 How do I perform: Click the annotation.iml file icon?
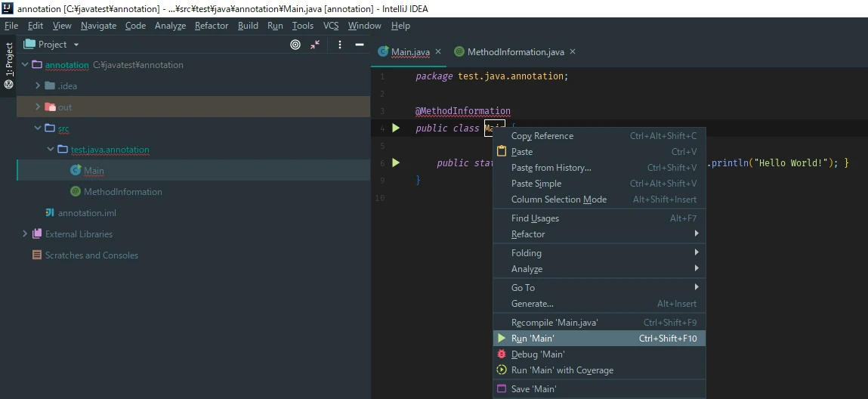click(50, 212)
